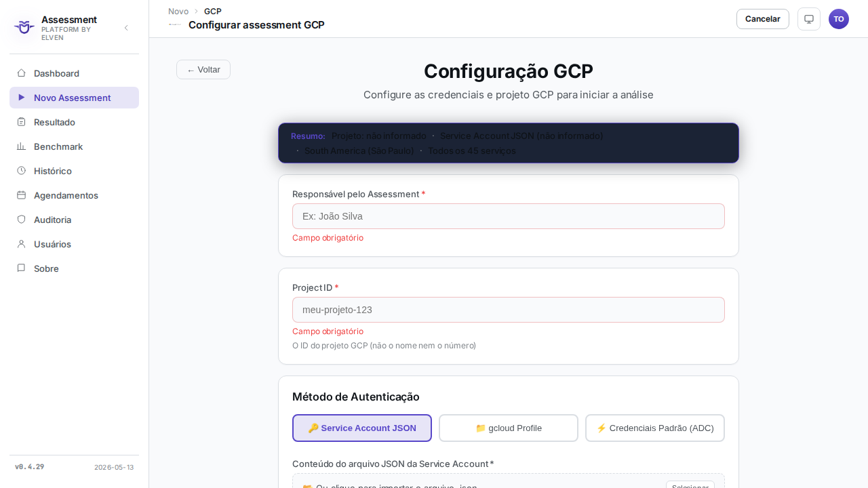The height and width of the screenshot is (488, 868).
Task: Click the Agendamentos calendar icon
Action: [x=21, y=195]
